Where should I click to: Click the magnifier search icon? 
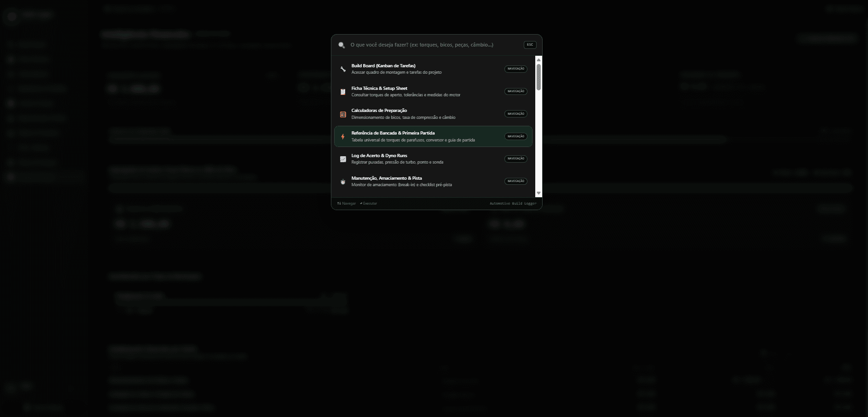pyautogui.click(x=341, y=45)
